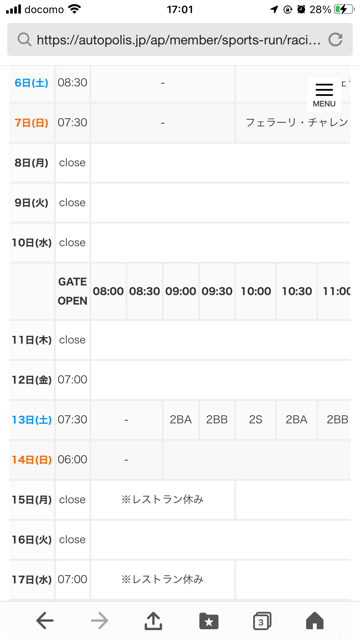Select the 13日(土) date row label
This screenshot has height=640, width=360.
[x=32, y=420]
